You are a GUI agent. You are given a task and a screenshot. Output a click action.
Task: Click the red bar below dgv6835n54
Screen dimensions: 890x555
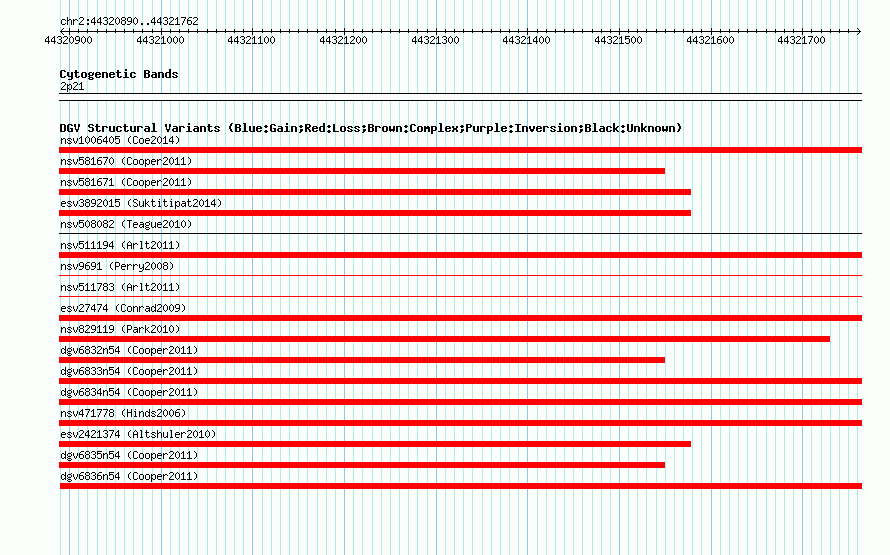[x=362, y=465]
